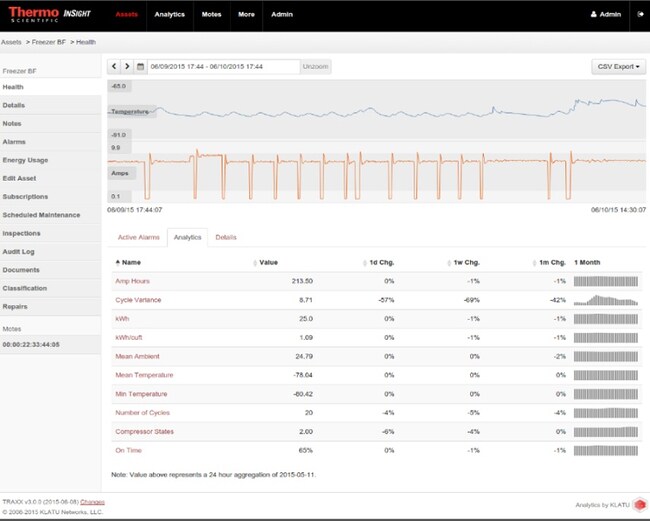The width and height of the screenshot is (650, 521).
Task: Select Energy Usage in the sidebar
Action: pos(25,160)
